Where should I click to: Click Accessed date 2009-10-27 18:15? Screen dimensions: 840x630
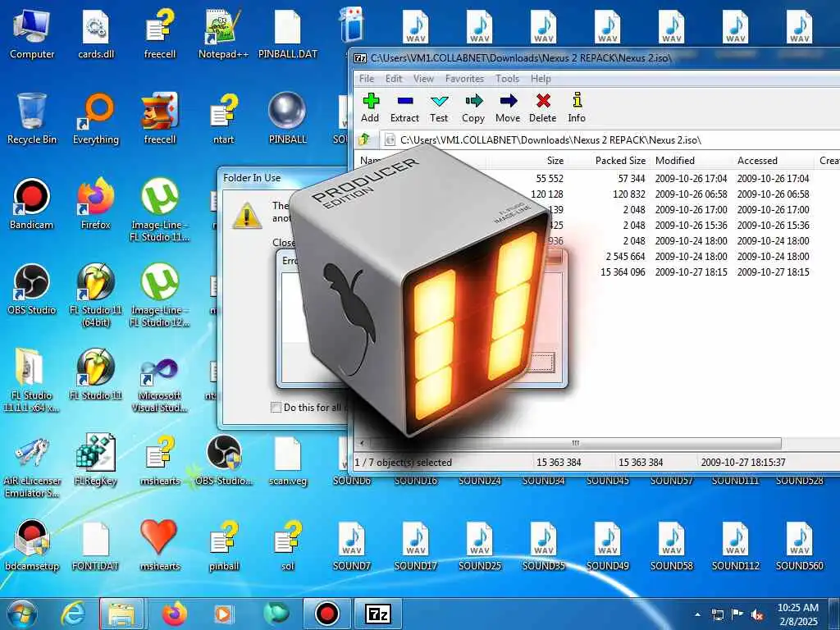(x=773, y=272)
